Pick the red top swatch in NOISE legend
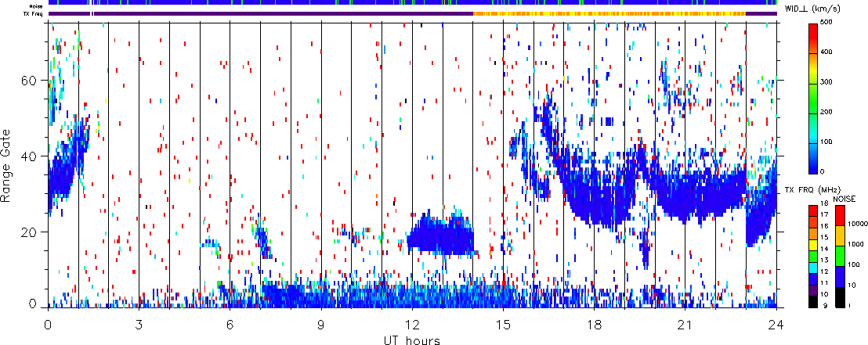Viewport: 868px width, 345px height. (839, 215)
